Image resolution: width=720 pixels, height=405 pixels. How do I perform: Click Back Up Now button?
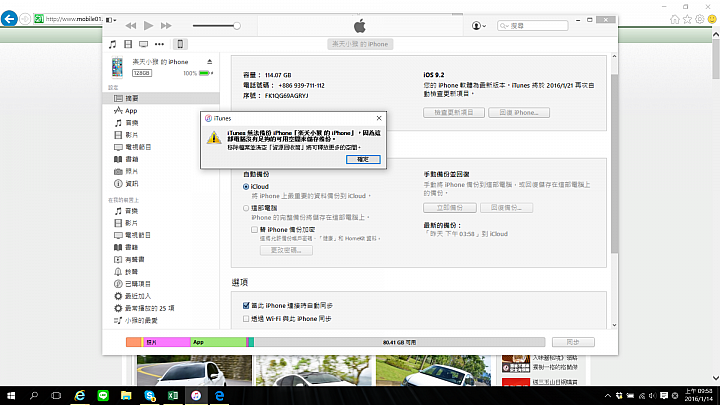pyautogui.click(x=450, y=208)
